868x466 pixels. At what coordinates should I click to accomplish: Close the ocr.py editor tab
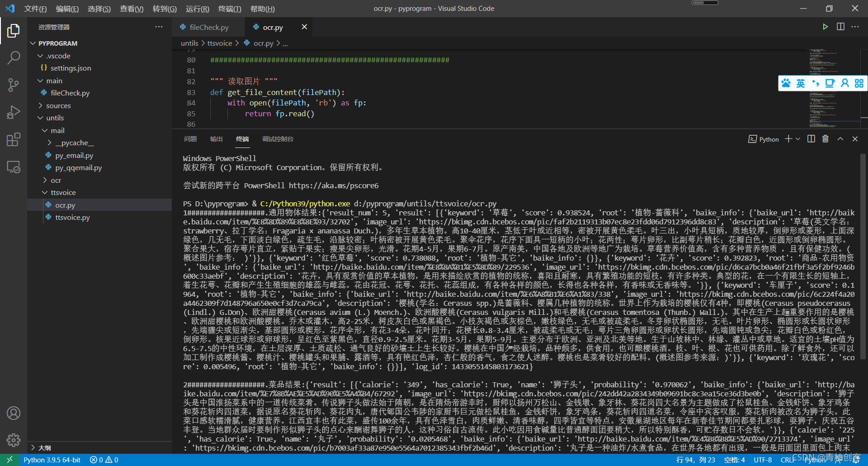point(304,27)
